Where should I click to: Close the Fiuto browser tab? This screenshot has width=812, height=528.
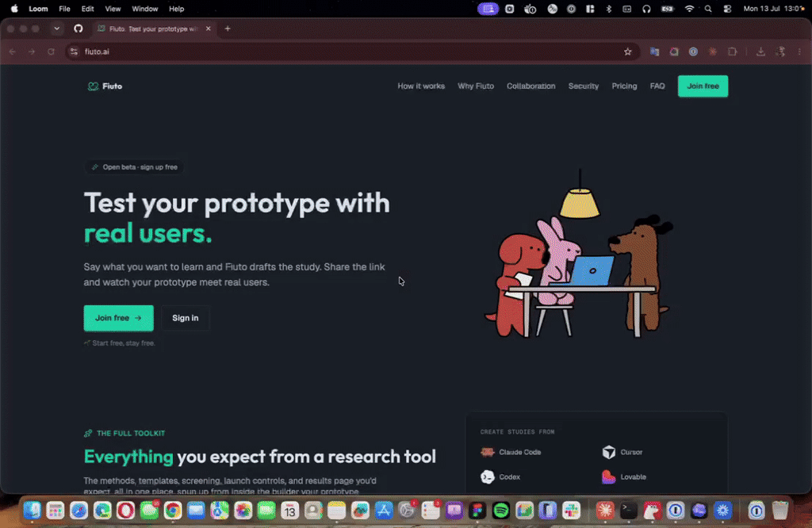209,29
